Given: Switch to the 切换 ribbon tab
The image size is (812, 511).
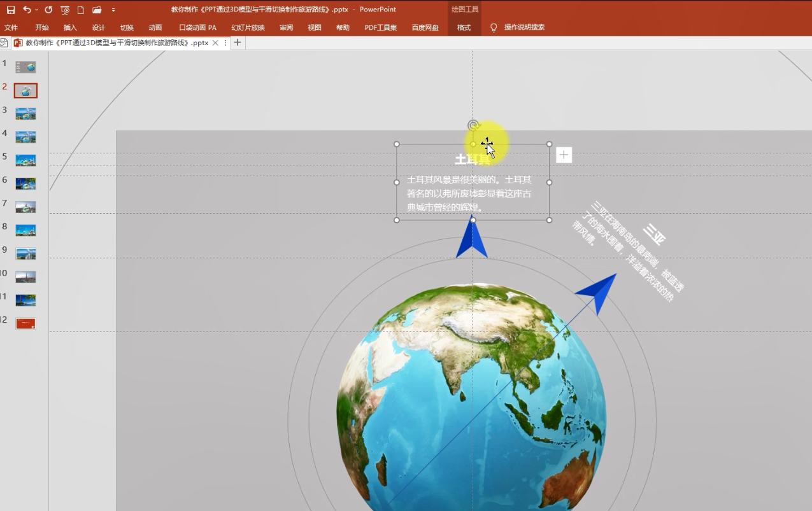Looking at the screenshot, I should coord(127,27).
